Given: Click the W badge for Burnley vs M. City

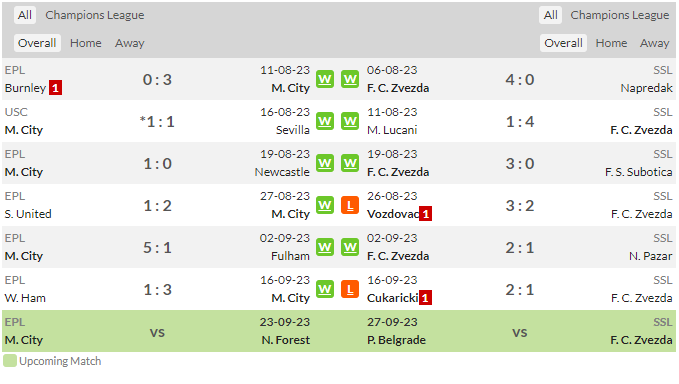Looking at the screenshot, I should (325, 79).
